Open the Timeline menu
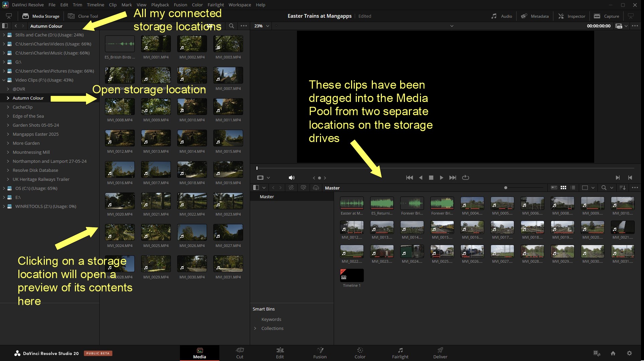This screenshot has height=361, width=644. (x=95, y=5)
